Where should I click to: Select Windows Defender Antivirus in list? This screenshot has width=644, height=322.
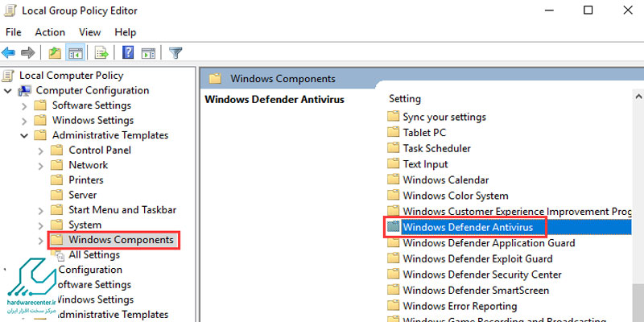tap(468, 227)
